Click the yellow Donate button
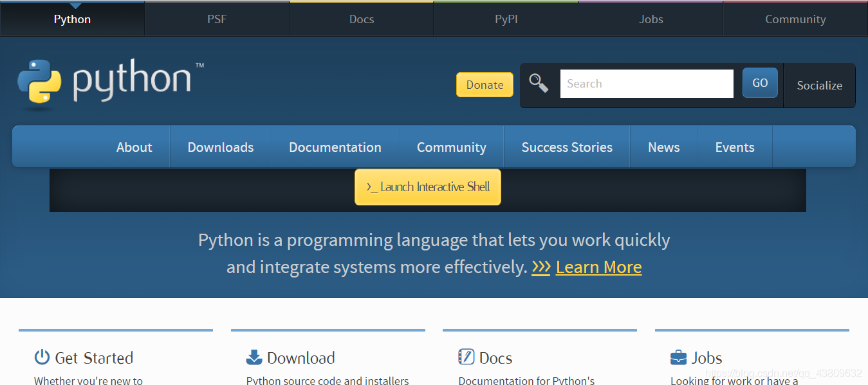The image size is (868, 385). coord(485,85)
